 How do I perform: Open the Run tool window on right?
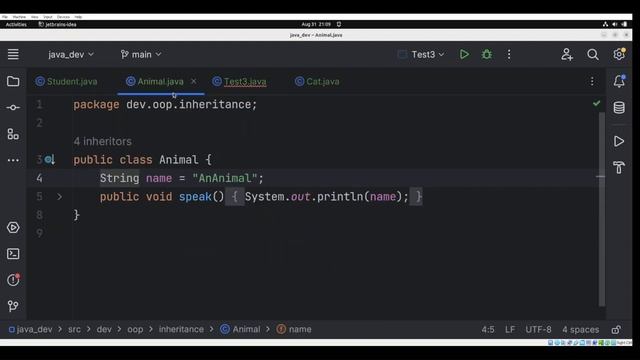click(x=619, y=141)
